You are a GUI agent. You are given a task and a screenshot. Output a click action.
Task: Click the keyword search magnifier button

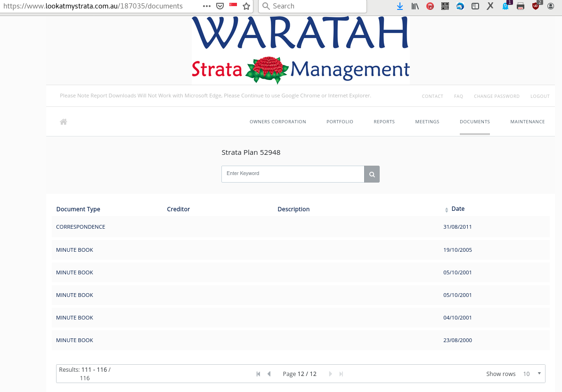(x=372, y=174)
